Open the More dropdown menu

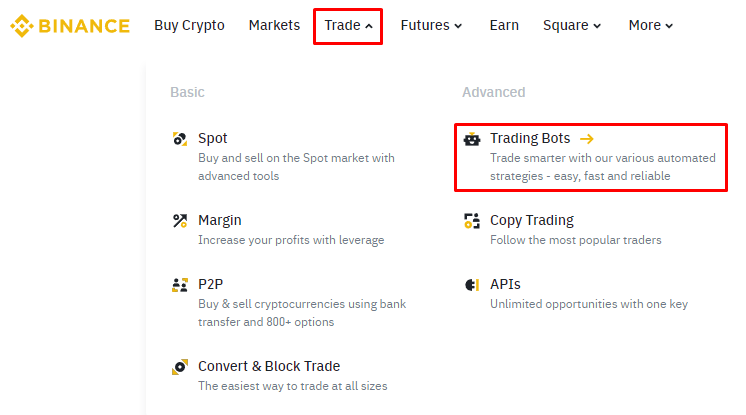click(x=651, y=26)
